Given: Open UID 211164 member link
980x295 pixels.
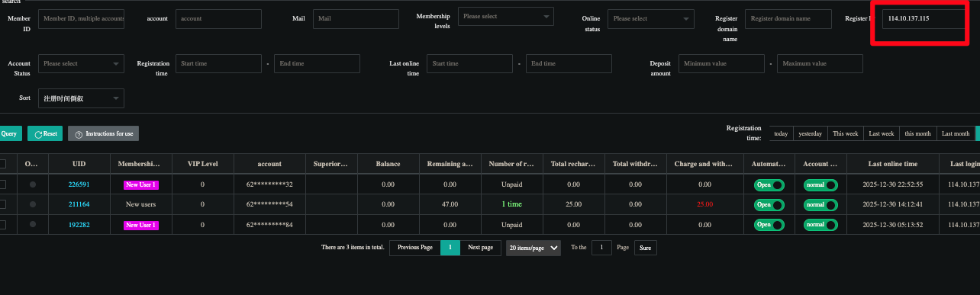Looking at the screenshot, I should tap(79, 204).
